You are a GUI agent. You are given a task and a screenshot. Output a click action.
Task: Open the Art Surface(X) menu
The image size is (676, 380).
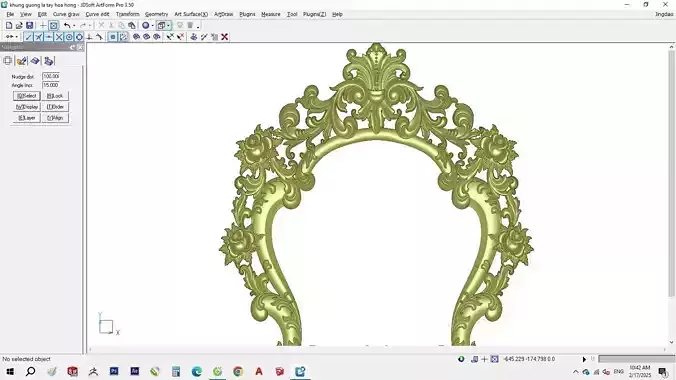coord(191,14)
